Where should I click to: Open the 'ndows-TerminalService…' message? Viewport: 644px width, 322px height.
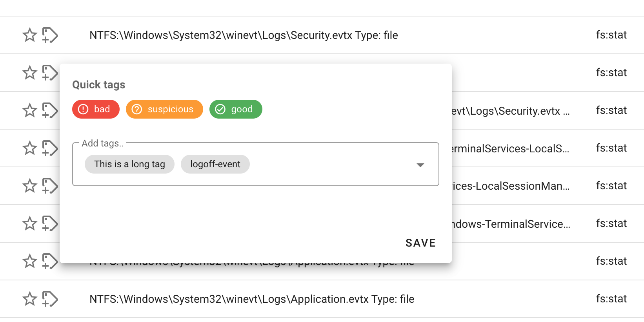pyautogui.click(x=511, y=224)
